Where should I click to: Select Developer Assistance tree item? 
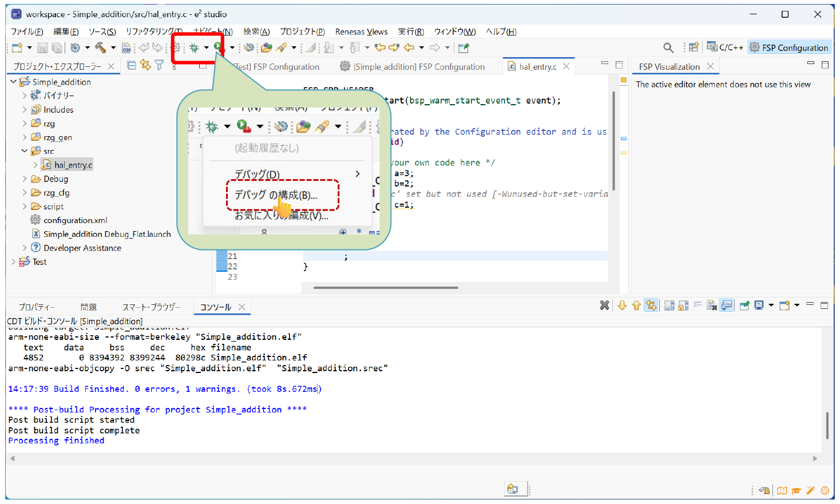tap(76, 248)
